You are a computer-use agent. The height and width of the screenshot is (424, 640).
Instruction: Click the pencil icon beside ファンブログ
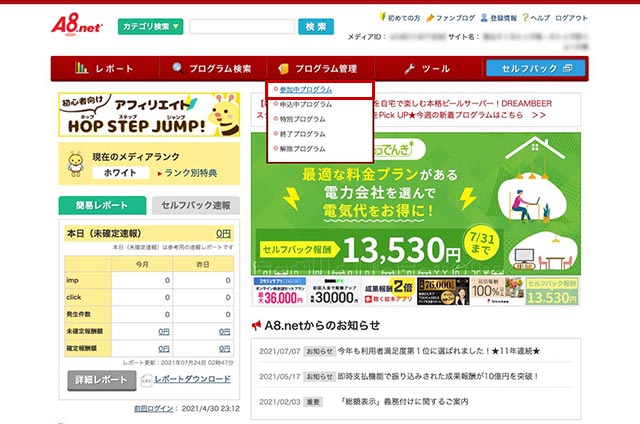tap(430, 18)
